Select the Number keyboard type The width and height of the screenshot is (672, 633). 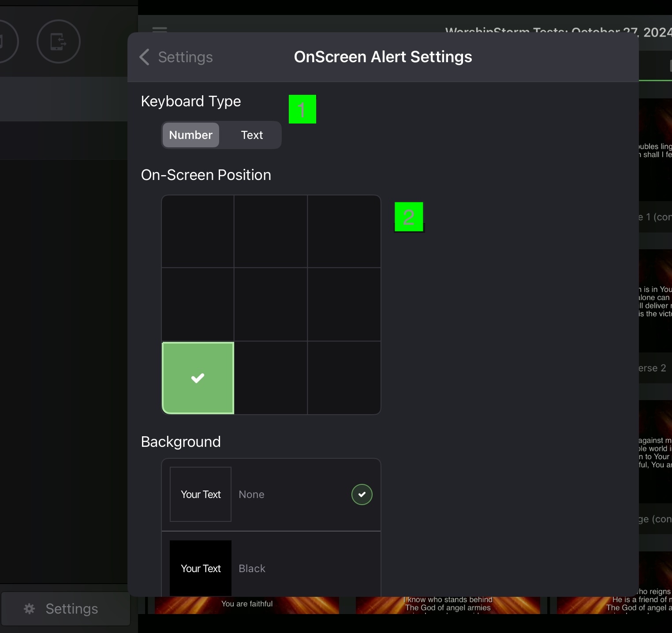(191, 135)
